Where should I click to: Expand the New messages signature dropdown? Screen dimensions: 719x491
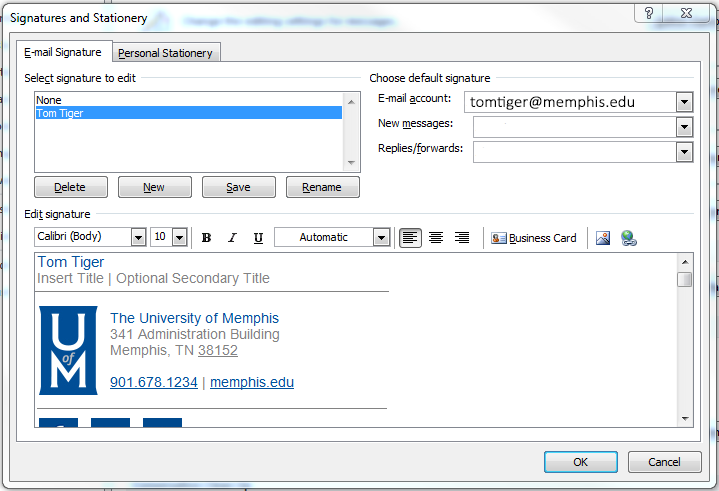pos(684,127)
